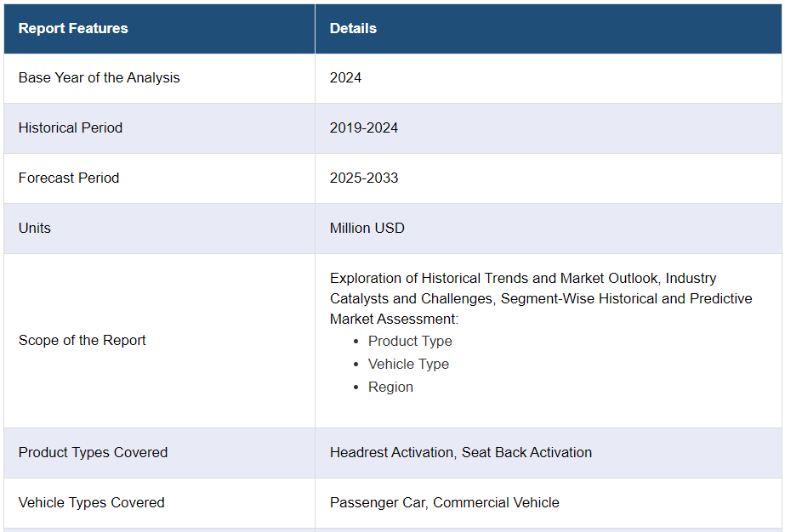
Task: Select the Units row label
Action: pyautogui.click(x=35, y=228)
